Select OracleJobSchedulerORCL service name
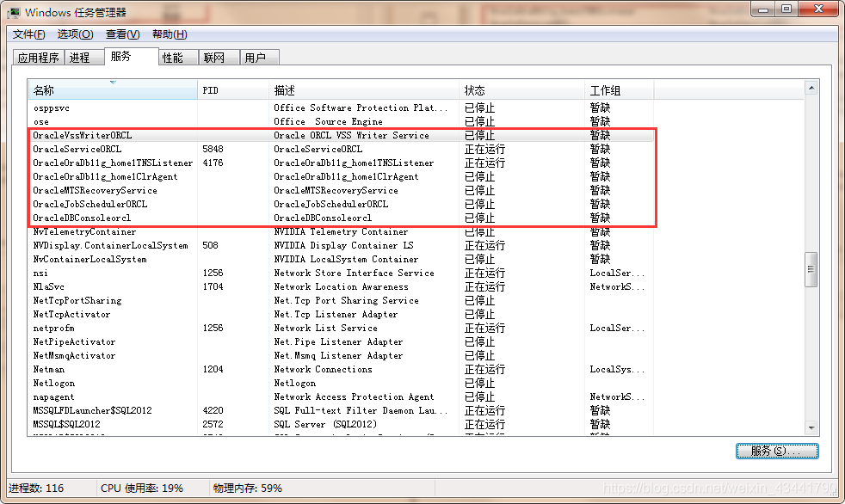845x504 pixels. click(x=90, y=204)
